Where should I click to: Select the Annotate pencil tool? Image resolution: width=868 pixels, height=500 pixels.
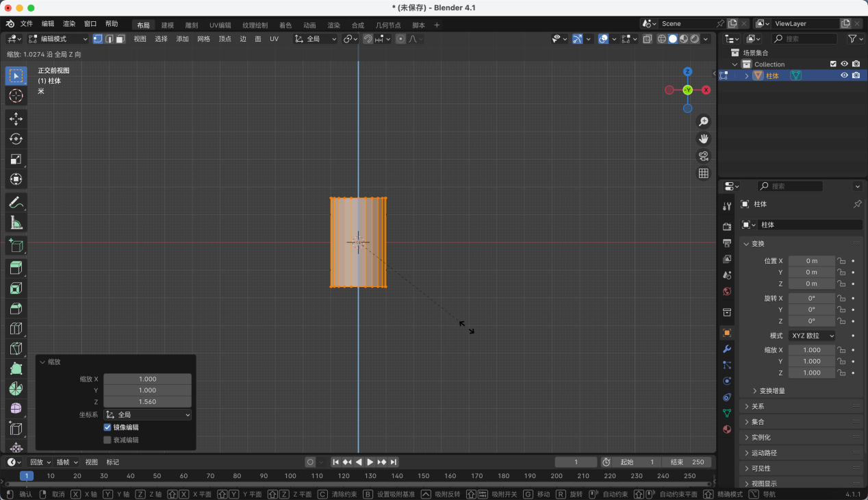[16, 203]
